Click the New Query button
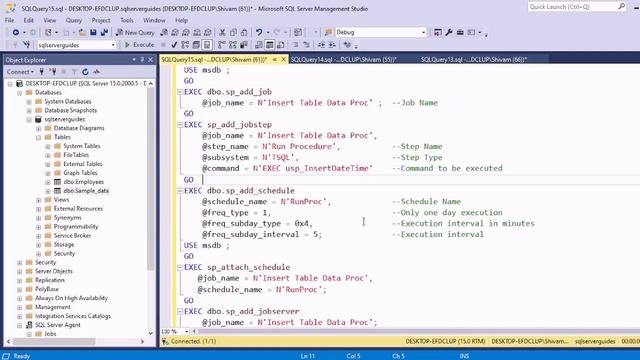Viewport: 640px width, 360px height. (135, 32)
